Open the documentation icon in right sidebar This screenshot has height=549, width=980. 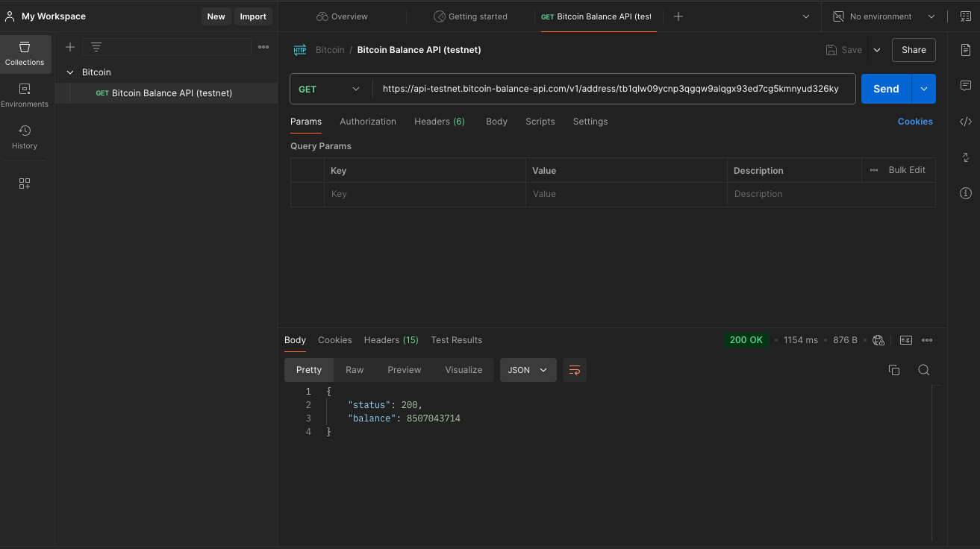[x=965, y=50]
